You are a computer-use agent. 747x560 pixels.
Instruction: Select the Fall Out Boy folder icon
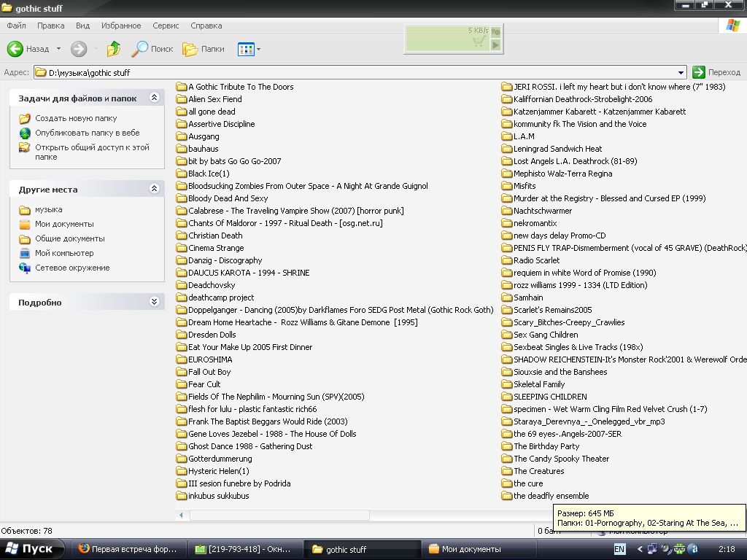pos(181,371)
